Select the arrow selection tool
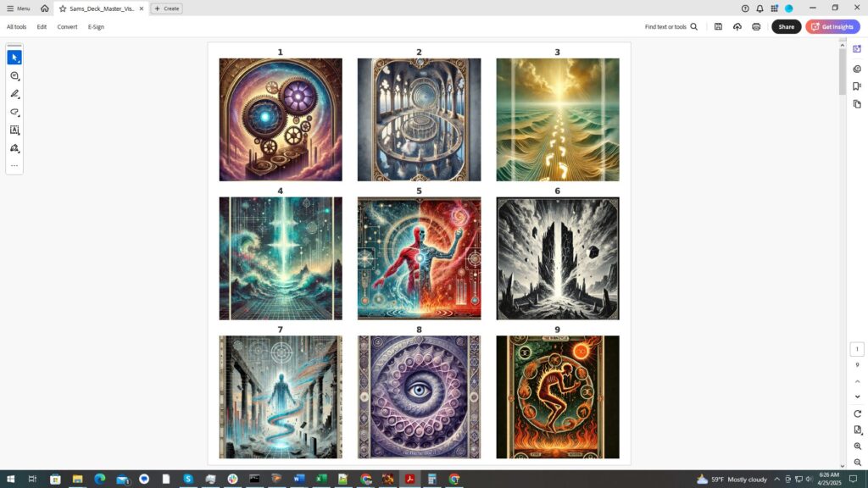This screenshot has width=868, height=488. 14,58
